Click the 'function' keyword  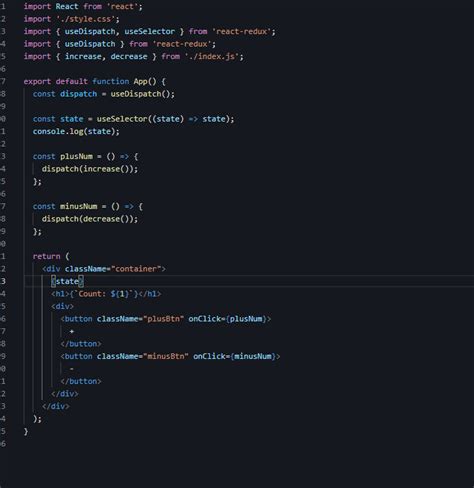110,81
